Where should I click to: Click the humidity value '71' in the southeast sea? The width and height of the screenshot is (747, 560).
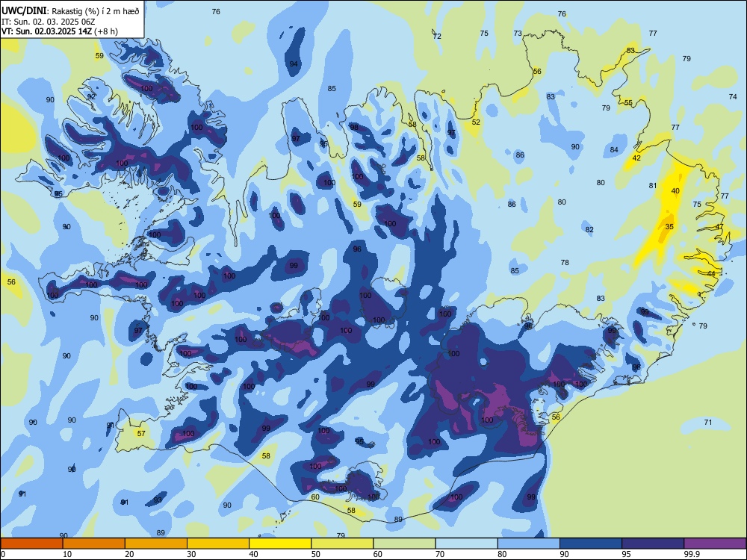pos(708,423)
